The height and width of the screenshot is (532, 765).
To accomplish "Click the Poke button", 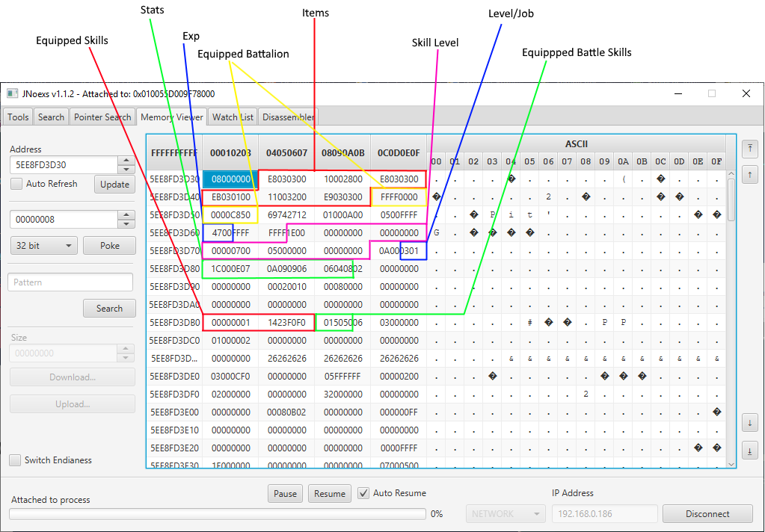I will pyautogui.click(x=110, y=246).
